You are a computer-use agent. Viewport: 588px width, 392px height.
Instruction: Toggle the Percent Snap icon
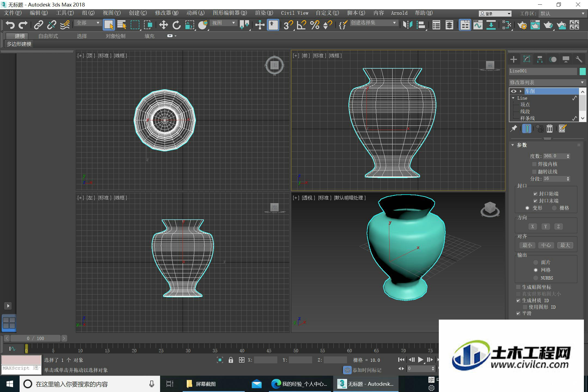click(x=315, y=25)
